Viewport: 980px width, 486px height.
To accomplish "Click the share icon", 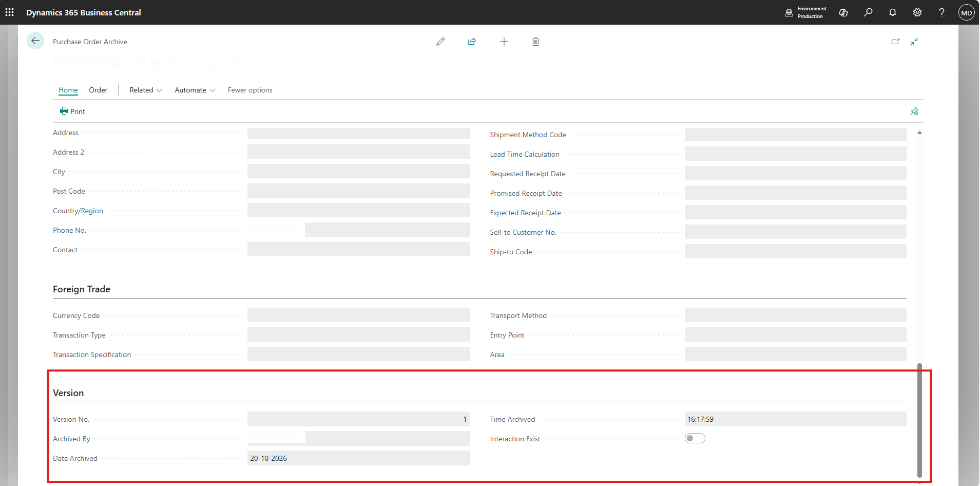I will click(472, 42).
